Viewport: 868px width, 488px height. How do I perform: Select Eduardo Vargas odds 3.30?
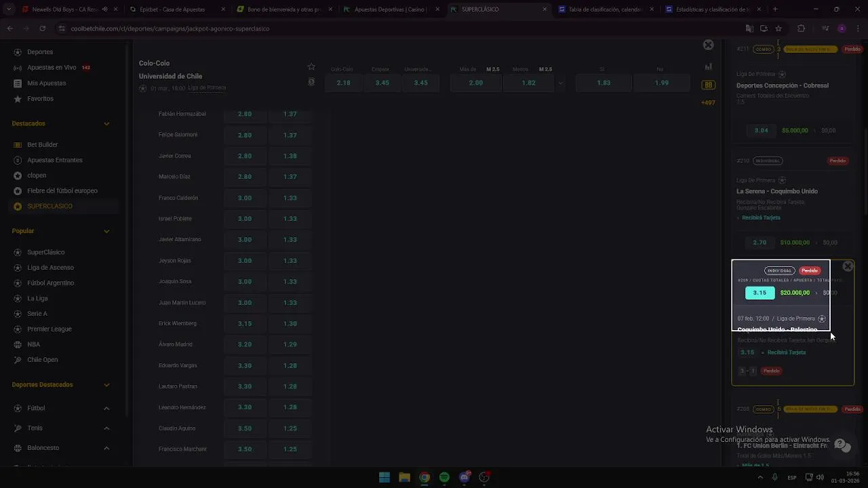[x=245, y=366]
